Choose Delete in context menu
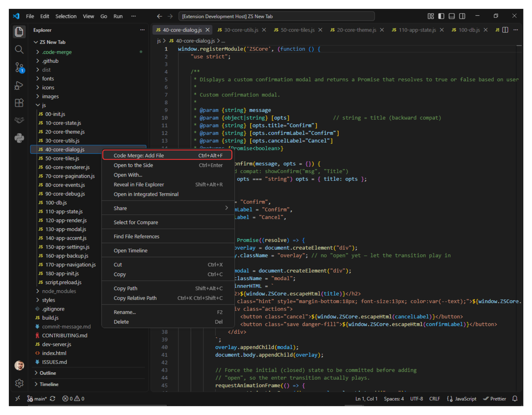 [168, 322]
